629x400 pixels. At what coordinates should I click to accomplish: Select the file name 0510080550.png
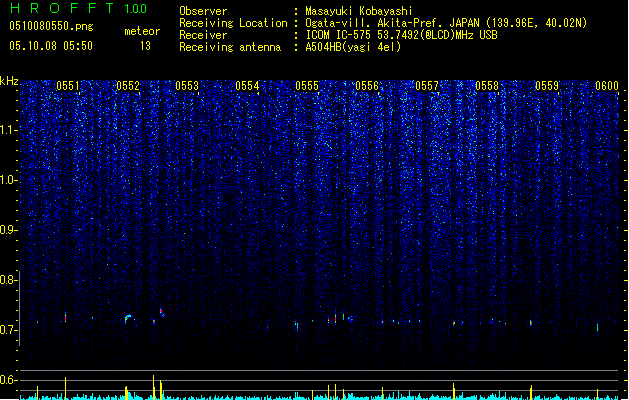tap(51, 26)
